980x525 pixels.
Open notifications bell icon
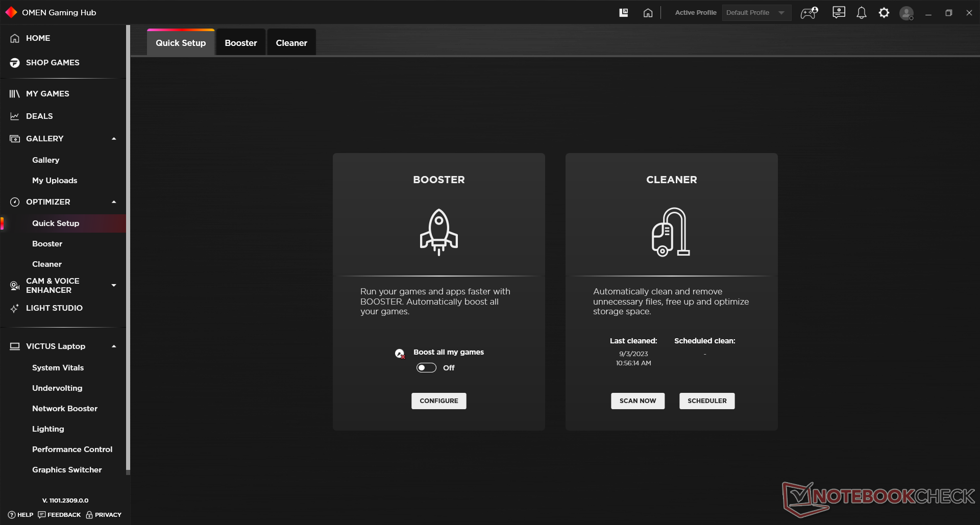862,13
